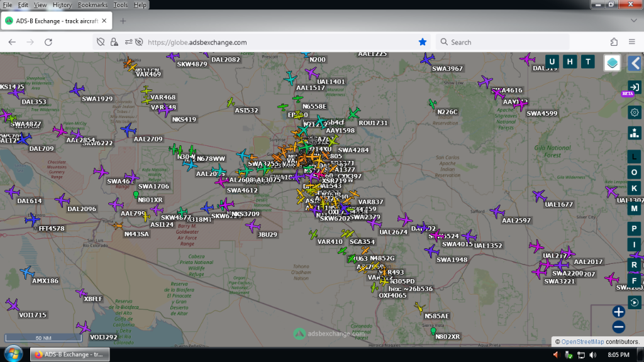
Task: Go forward one page in the browser
Action: 30,42
